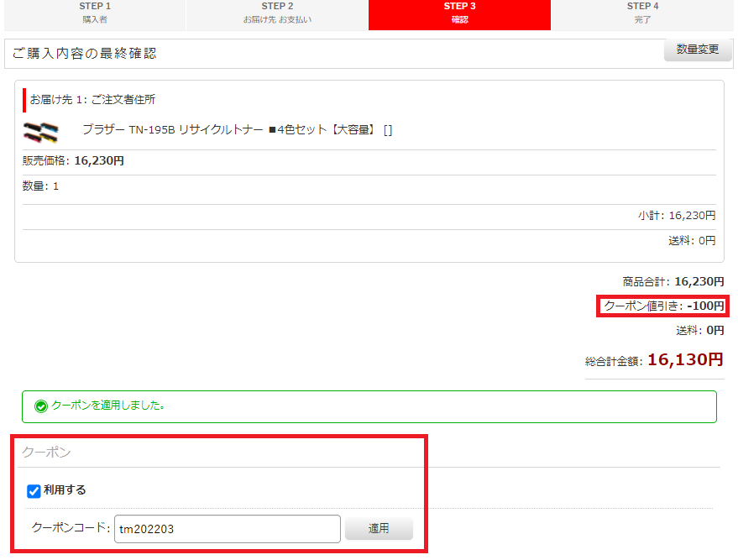Click the green checkmark success icon
Viewport: 738px width, 560px height.
pos(41,406)
